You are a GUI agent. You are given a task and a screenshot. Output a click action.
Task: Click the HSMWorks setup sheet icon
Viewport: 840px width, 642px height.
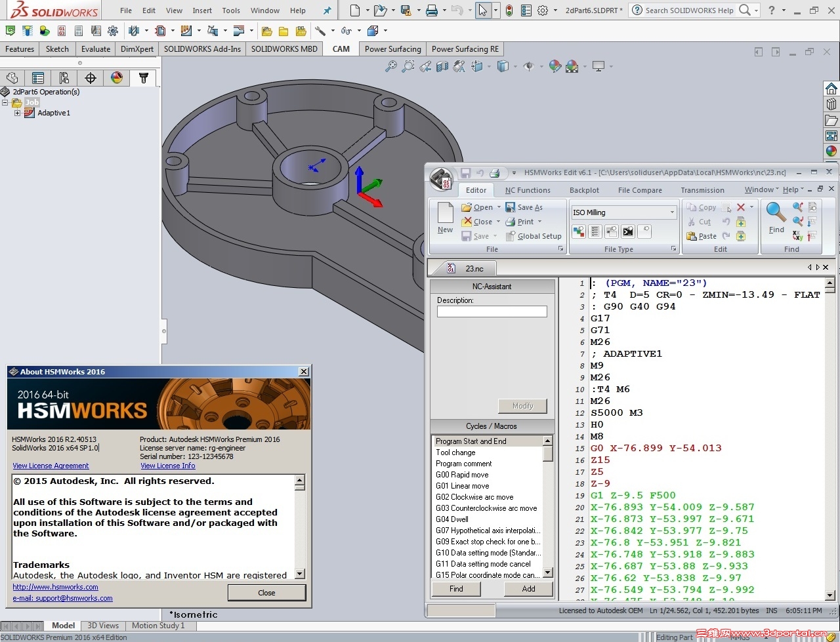coord(79,31)
